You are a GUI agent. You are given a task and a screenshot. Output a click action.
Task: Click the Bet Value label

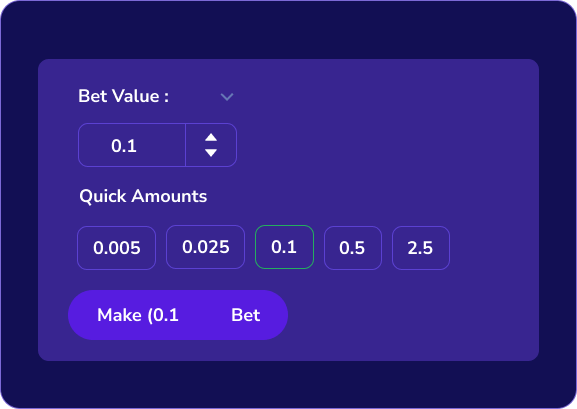(124, 96)
